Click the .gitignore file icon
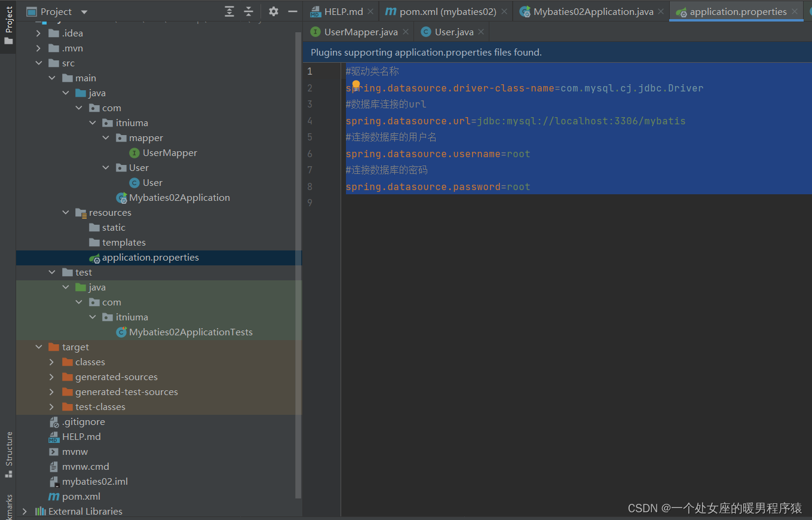This screenshot has width=812, height=520. click(x=54, y=422)
